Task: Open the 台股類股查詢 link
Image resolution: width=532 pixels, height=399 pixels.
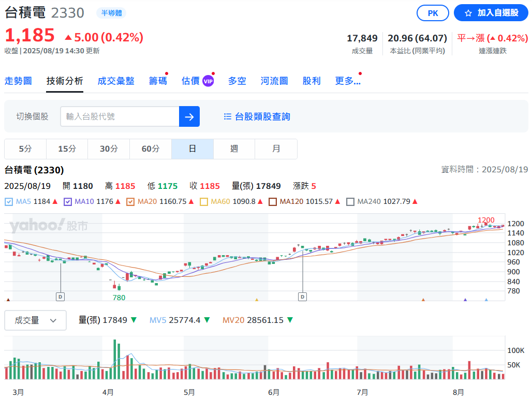Action: pyautogui.click(x=261, y=116)
